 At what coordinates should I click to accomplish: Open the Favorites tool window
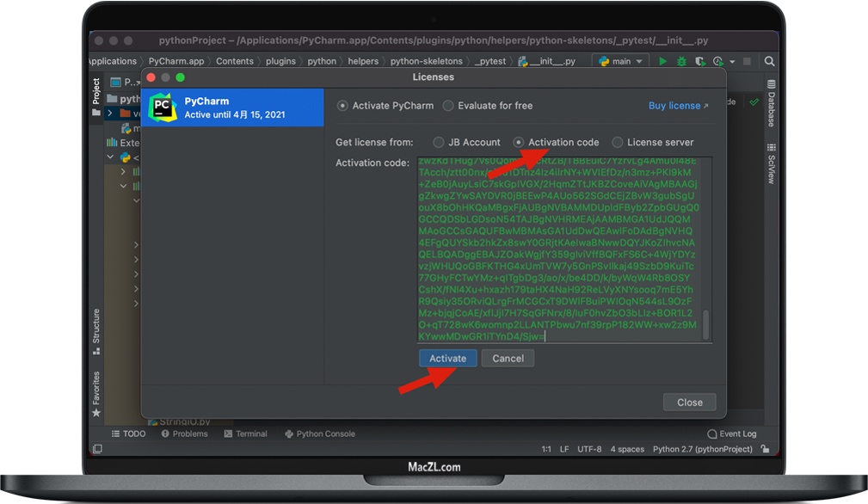(x=96, y=394)
